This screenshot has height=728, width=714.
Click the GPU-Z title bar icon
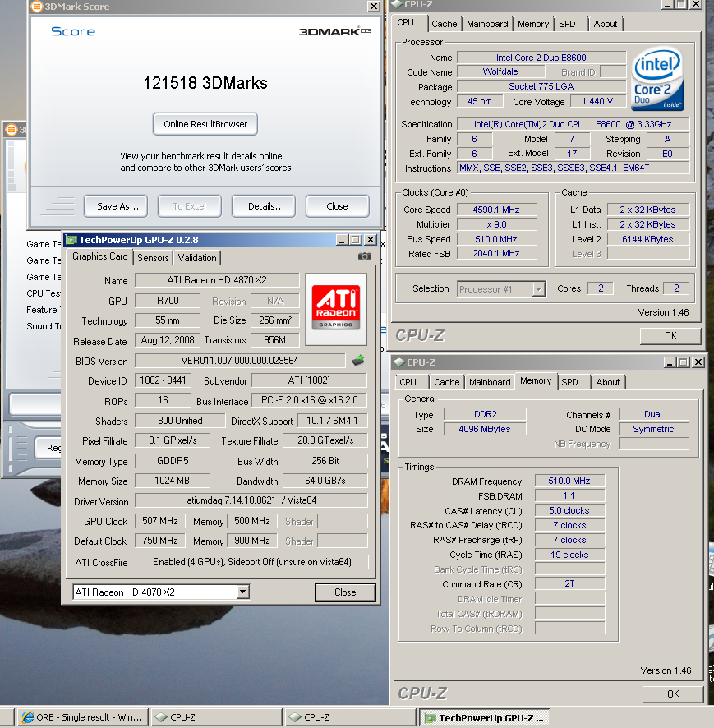[x=72, y=240]
